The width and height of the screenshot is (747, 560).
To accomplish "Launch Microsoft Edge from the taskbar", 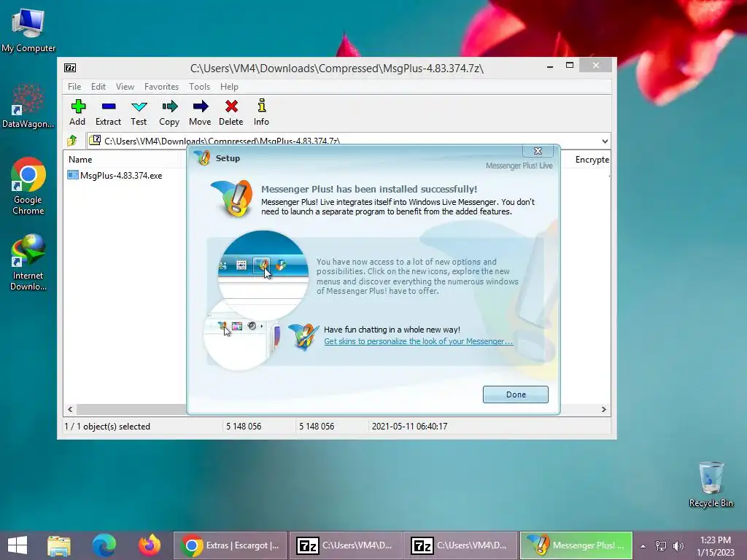I will [x=104, y=545].
